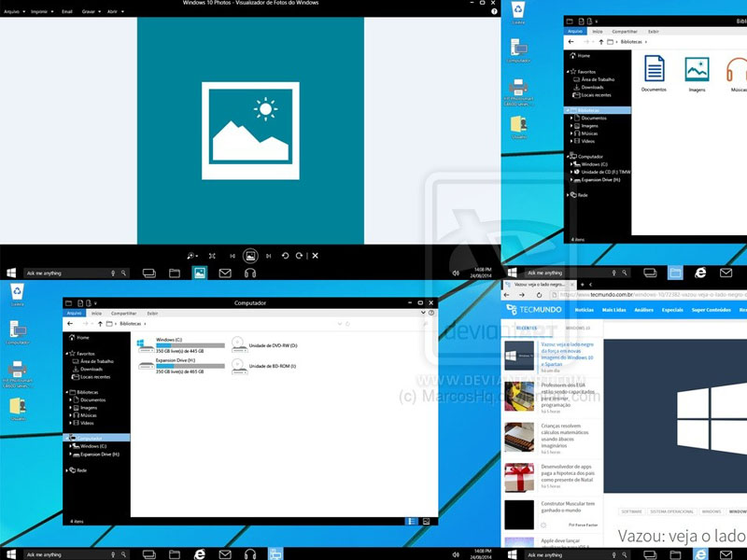Viewport: 747px width, 560px height.
Task: Go to next photo in Photos viewer
Action: (268, 256)
